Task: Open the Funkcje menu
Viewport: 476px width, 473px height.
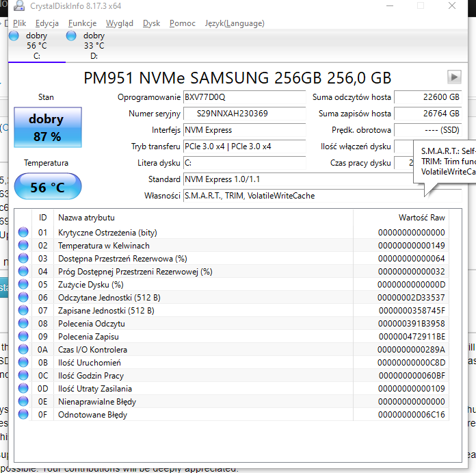Action: [x=82, y=23]
